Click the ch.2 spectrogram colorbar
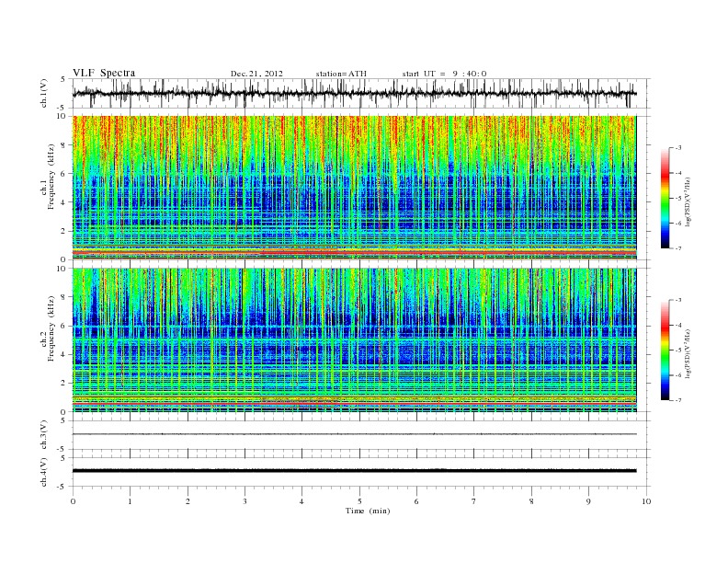The height and width of the screenshot is (563, 728). [665, 350]
